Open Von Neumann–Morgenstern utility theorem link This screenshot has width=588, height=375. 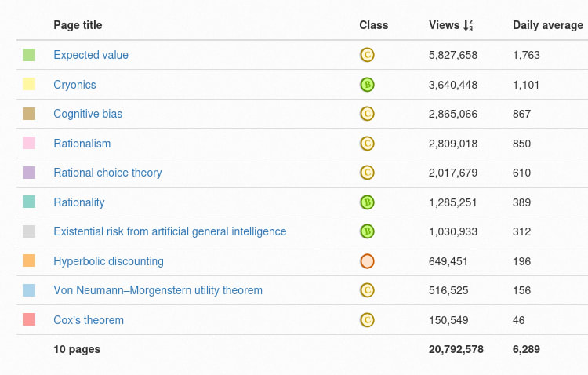click(x=158, y=290)
